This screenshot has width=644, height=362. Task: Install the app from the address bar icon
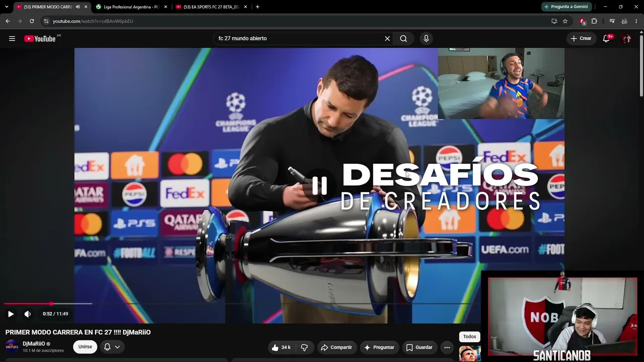point(554,21)
